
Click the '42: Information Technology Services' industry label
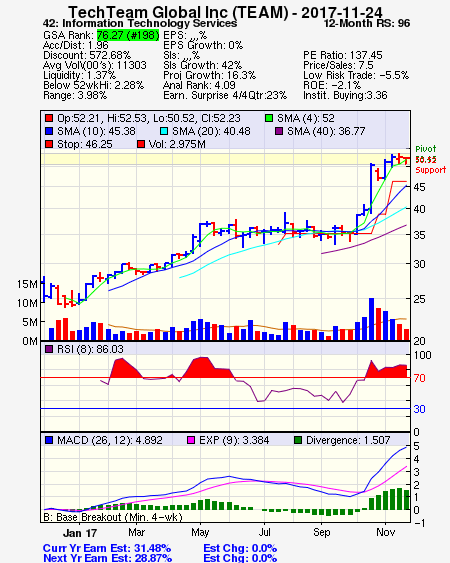(140, 23)
